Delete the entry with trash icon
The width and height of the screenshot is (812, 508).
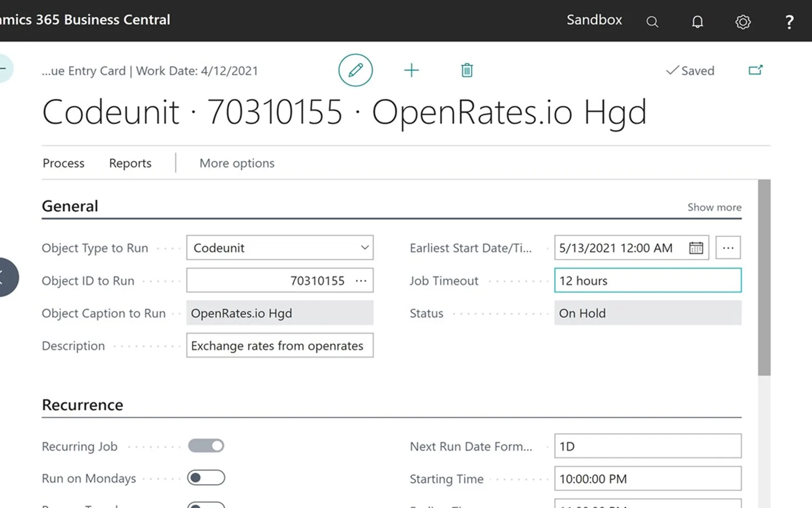[x=467, y=70]
